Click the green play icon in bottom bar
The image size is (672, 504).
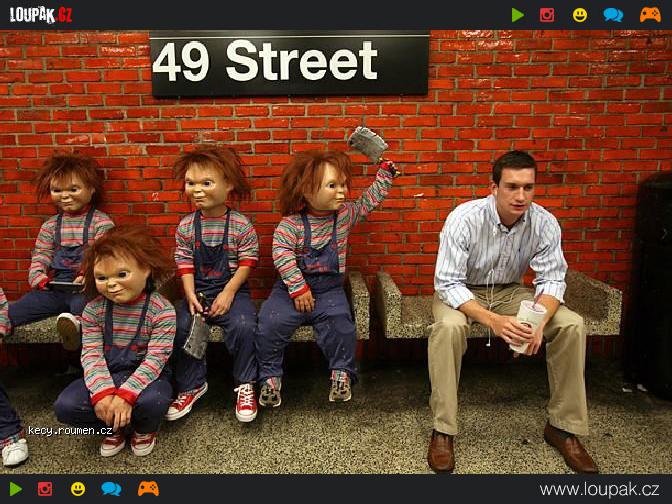tap(16, 489)
